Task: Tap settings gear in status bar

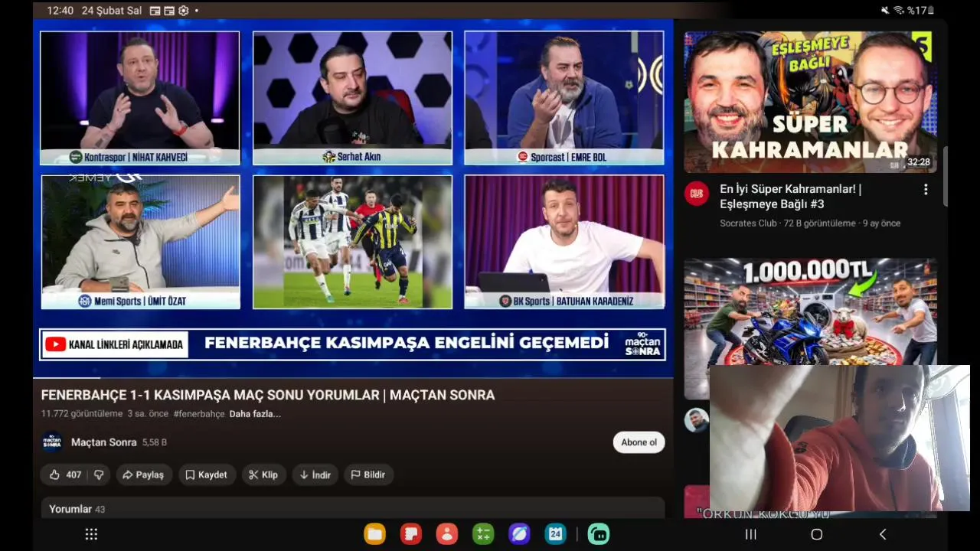Action: coord(183,11)
